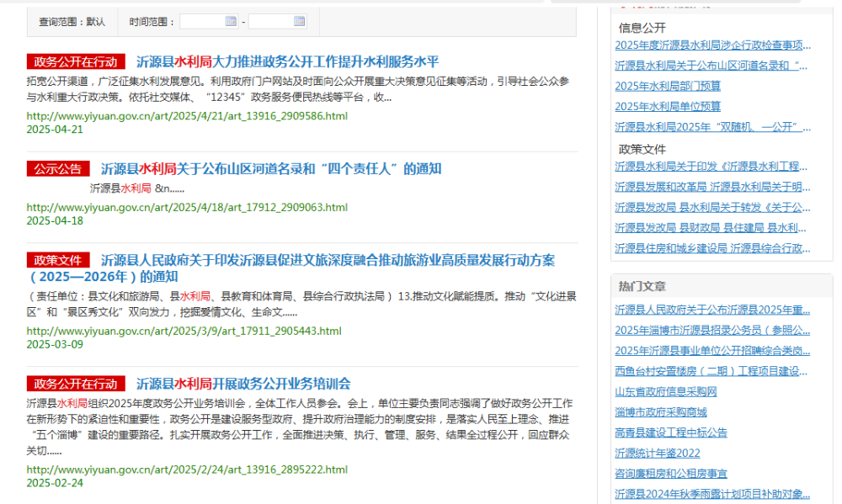The image size is (842, 504).
Task: Open sidebar link 2025年水利局单位预算
Action: (668, 106)
